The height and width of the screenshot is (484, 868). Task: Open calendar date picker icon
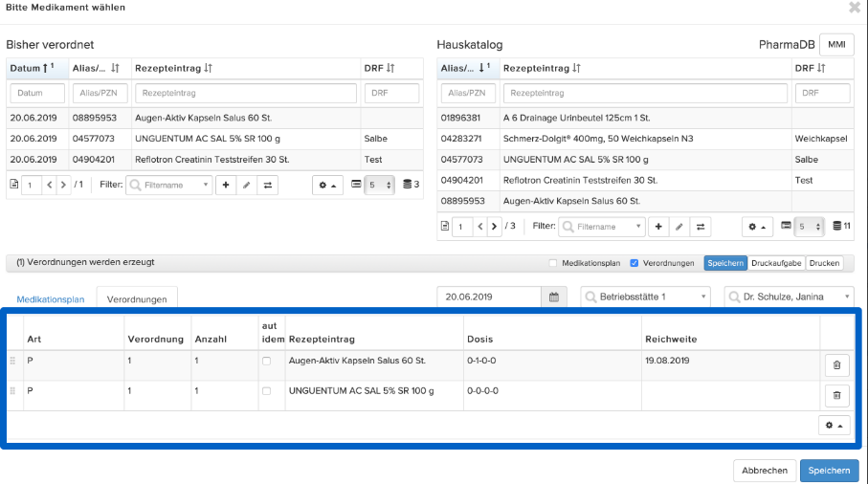[553, 297]
